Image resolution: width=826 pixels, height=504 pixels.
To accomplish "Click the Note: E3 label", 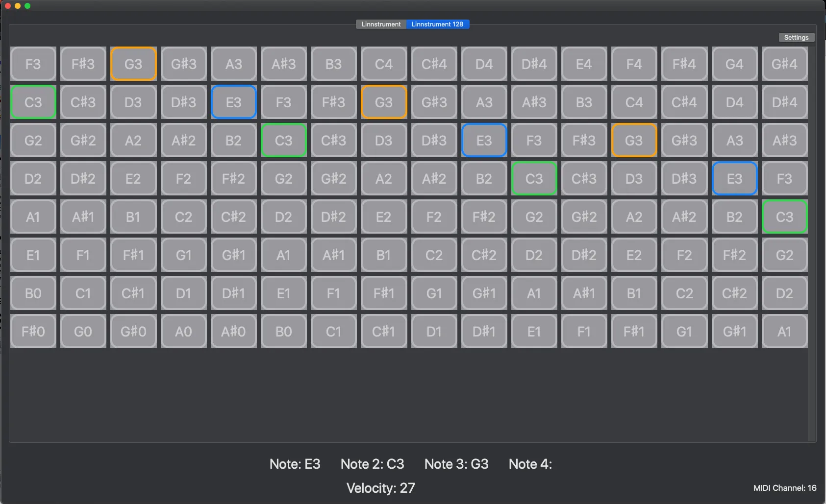I will tap(295, 464).
